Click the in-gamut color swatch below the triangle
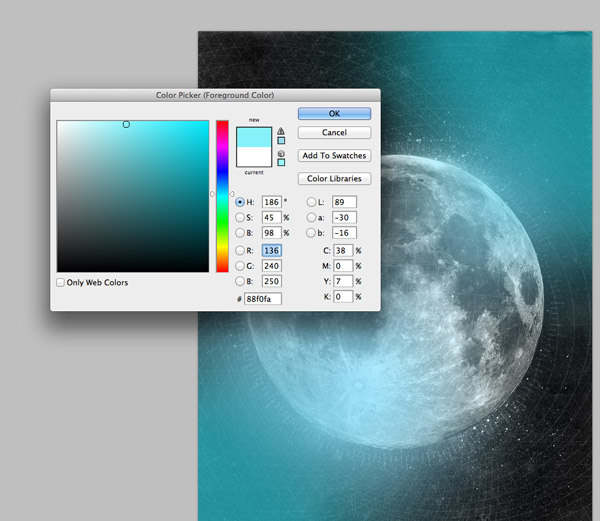Image resolution: width=600 pixels, height=521 pixels. tap(281, 140)
